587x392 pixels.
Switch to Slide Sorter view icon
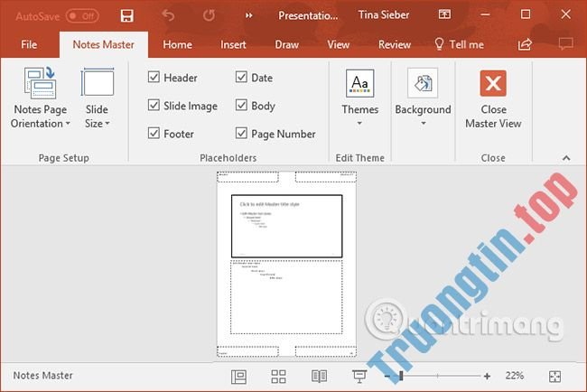278,376
